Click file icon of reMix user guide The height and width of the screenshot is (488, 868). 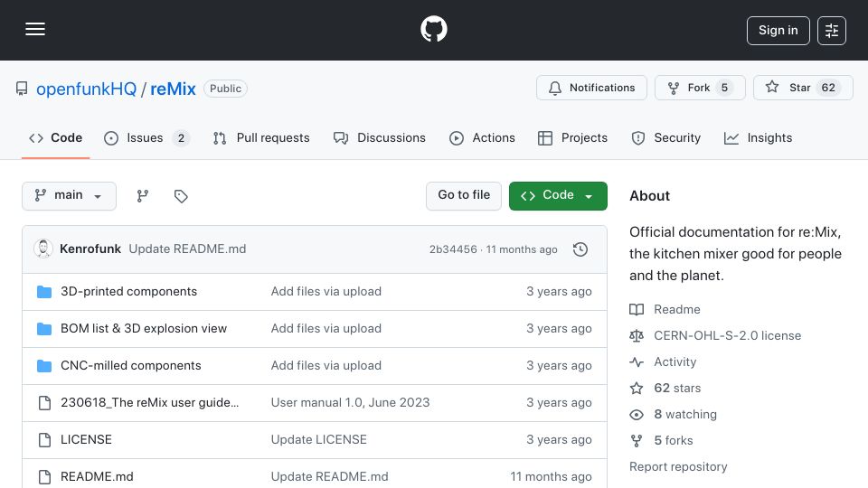pyautogui.click(x=44, y=403)
